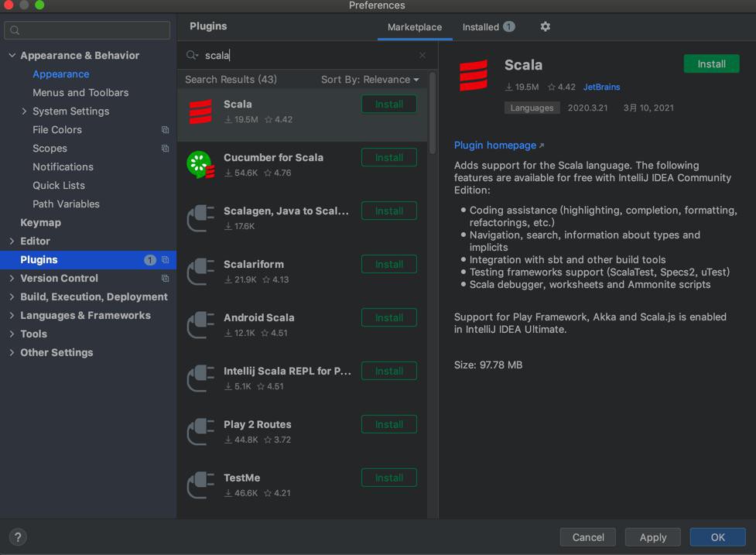Expand System Settings tree node
The image size is (756, 555).
coord(24,111)
